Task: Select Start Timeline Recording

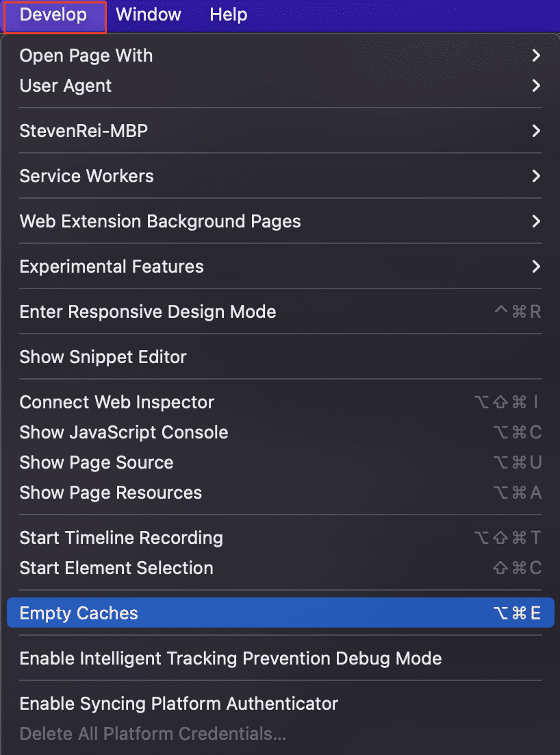Action: (x=121, y=538)
